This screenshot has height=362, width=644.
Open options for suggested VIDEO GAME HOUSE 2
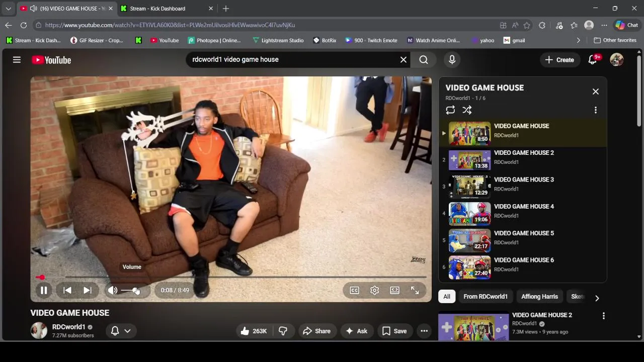[x=603, y=316]
